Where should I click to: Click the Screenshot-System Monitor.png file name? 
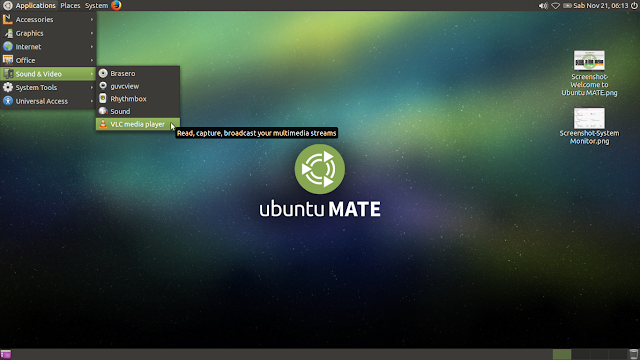tap(589, 137)
